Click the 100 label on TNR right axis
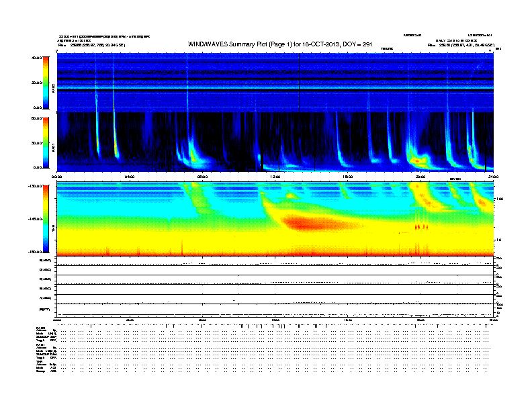Screen dimensions: 532x411 [499, 199]
